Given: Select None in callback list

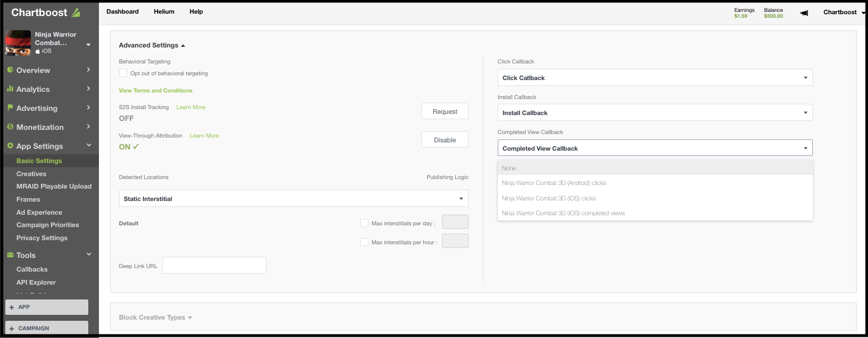Looking at the screenshot, I should click(655, 168).
